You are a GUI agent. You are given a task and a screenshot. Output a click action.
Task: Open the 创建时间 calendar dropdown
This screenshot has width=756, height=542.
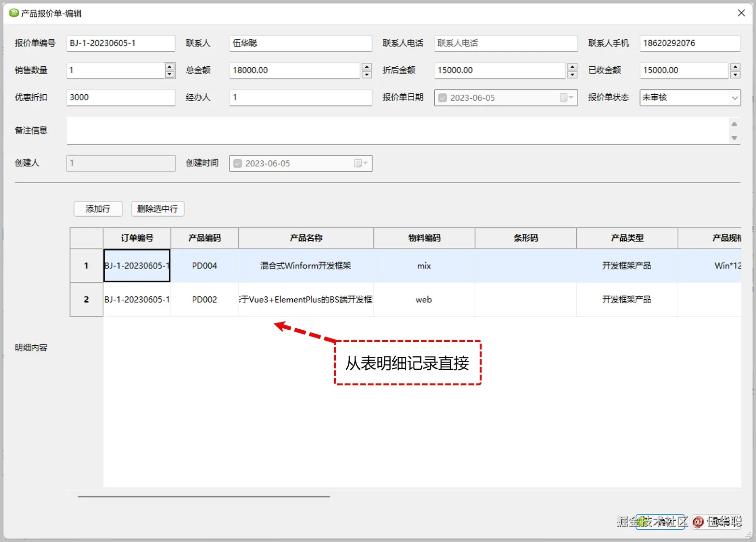pos(361,163)
